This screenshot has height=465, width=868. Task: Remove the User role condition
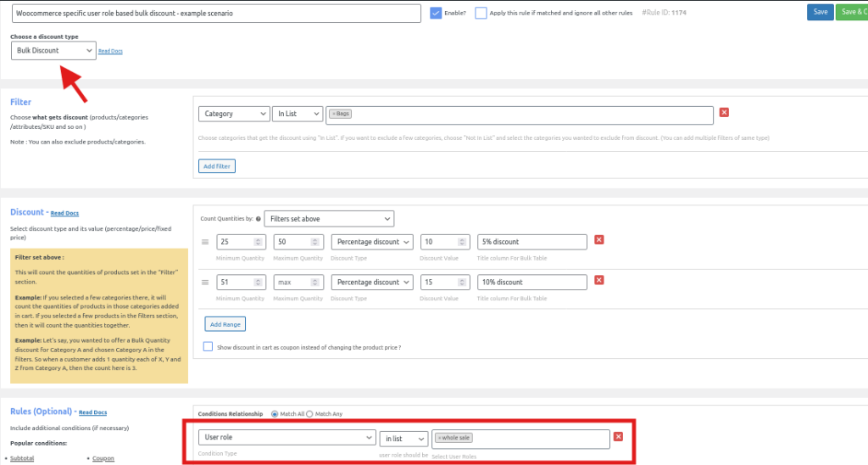coord(618,437)
